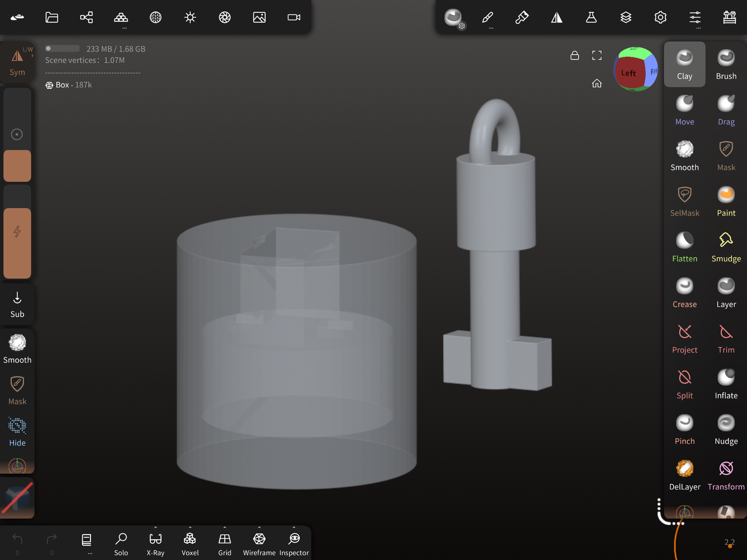Image resolution: width=747 pixels, height=560 pixels.
Task: Toggle Wireframe display
Action: point(259,542)
